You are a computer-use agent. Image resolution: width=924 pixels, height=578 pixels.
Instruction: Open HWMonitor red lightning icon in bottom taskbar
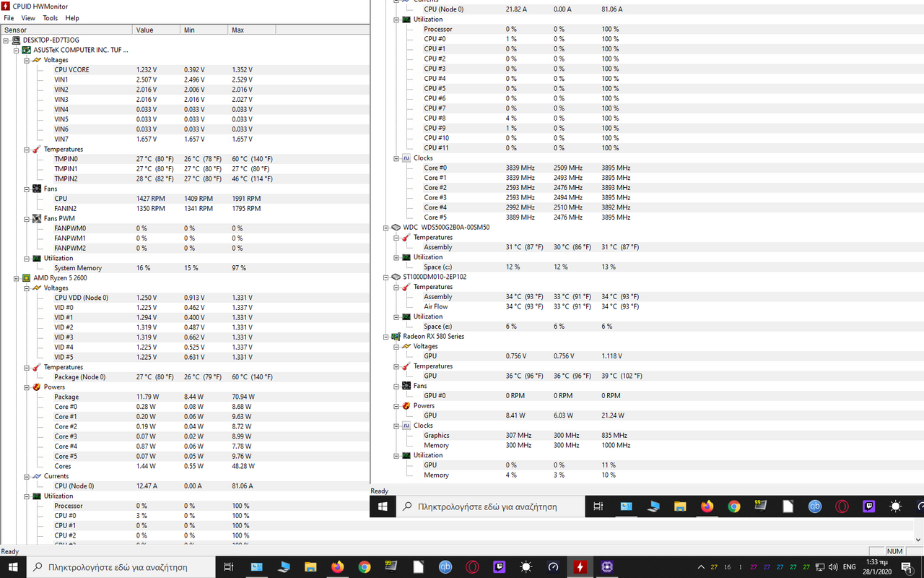coord(580,567)
